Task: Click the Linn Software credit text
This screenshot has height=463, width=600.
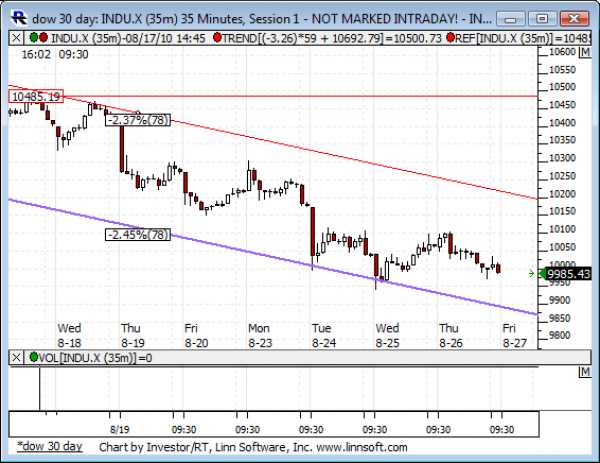Action: tap(253, 447)
